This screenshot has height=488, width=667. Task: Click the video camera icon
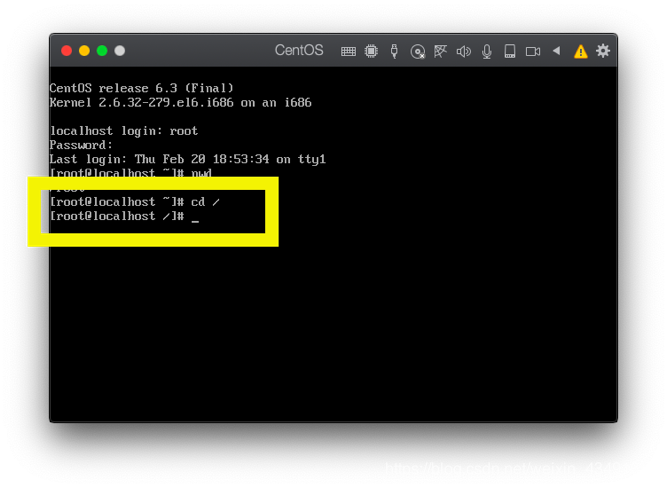pyautogui.click(x=533, y=51)
